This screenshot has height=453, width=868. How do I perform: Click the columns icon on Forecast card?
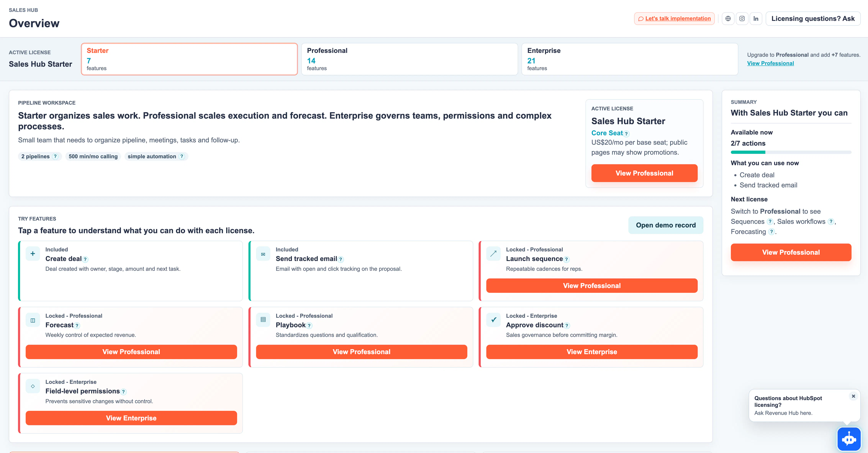coord(33,320)
